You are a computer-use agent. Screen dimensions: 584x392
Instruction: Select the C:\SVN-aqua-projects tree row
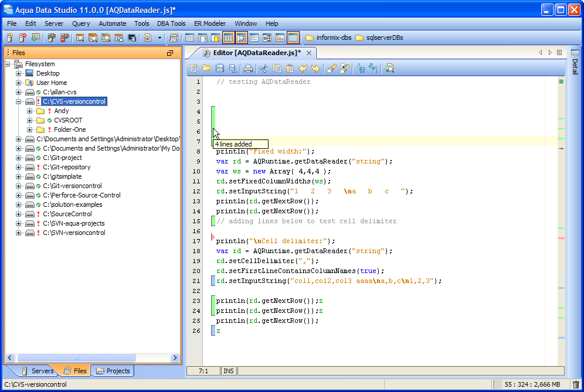pos(74,223)
